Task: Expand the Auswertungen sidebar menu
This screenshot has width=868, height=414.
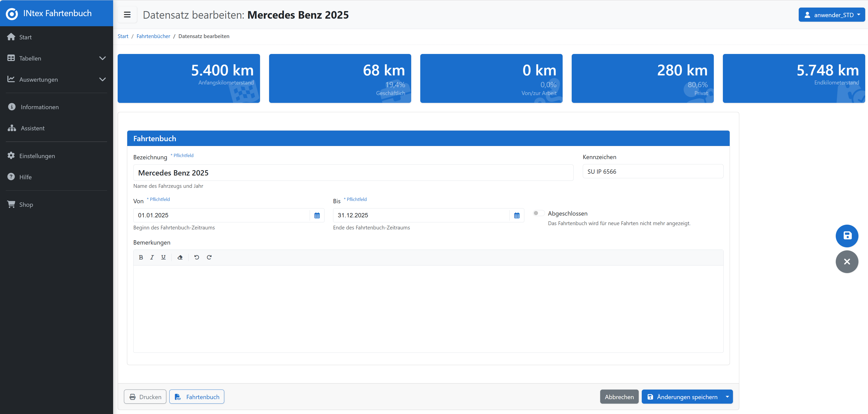Action: tap(56, 80)
